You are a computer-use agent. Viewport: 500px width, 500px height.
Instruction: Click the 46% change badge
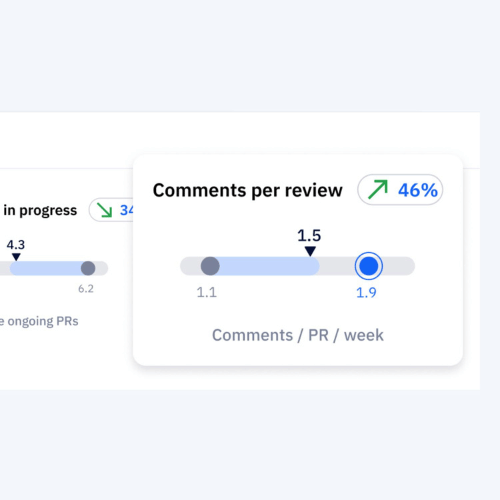[x=400, y=190]
